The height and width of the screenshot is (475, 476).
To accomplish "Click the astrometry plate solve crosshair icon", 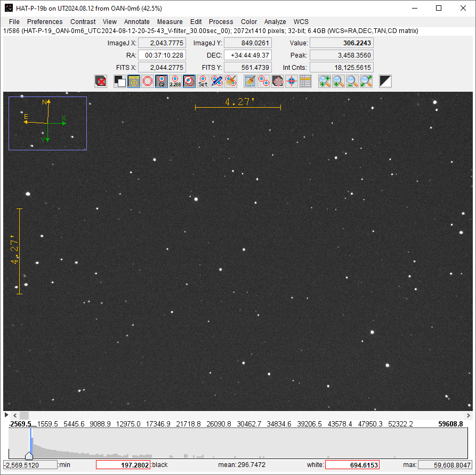I will (292, 81).
